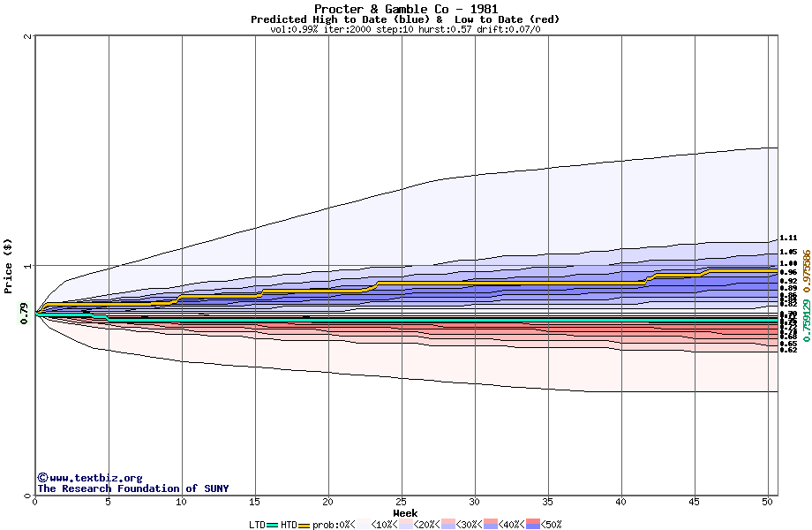
Task: Click the <40% probability legend swatch
Action: coord(491,525)
